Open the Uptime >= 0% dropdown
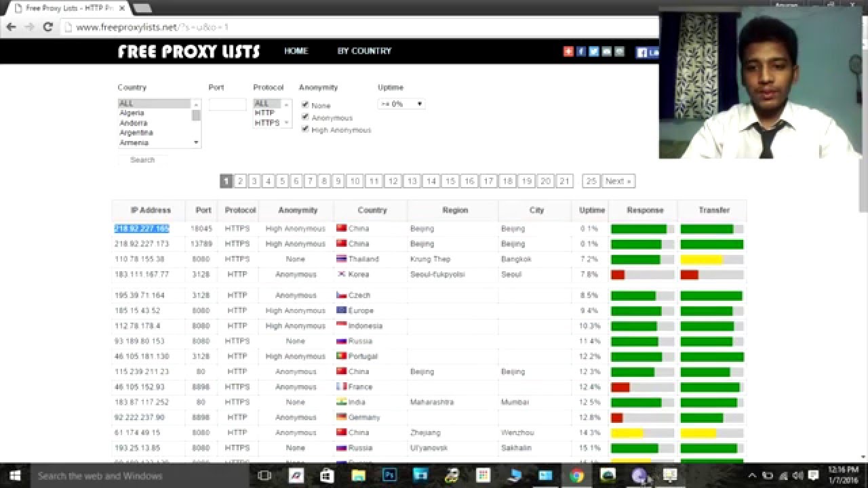Viewport: 868px width, 488px height. click(x=401, y=104)
